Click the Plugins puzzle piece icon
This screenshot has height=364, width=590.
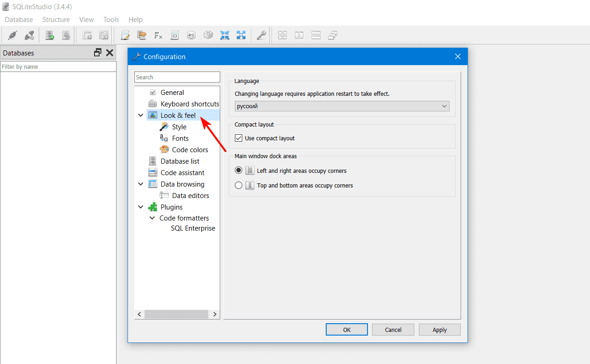tap(153, 207)
